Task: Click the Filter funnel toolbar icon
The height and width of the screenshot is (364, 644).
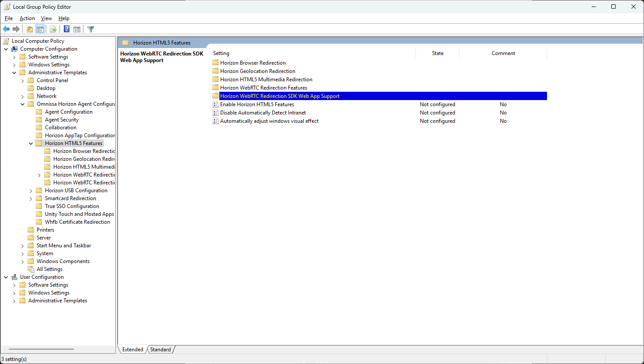Action: point(90,29)
